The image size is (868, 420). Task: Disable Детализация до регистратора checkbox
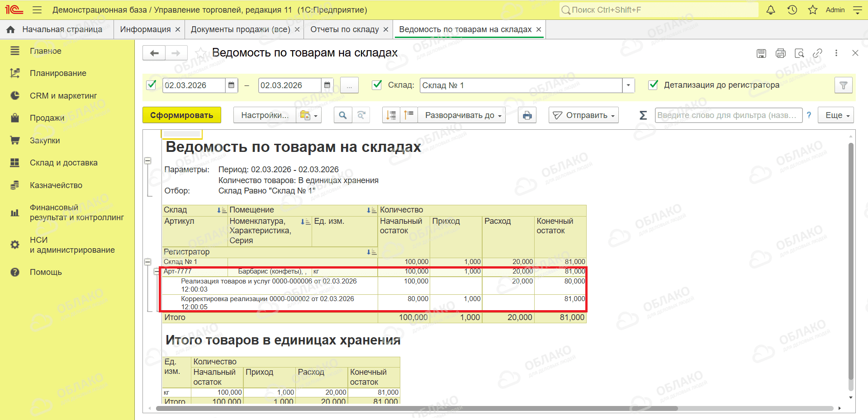coord(653,85)
